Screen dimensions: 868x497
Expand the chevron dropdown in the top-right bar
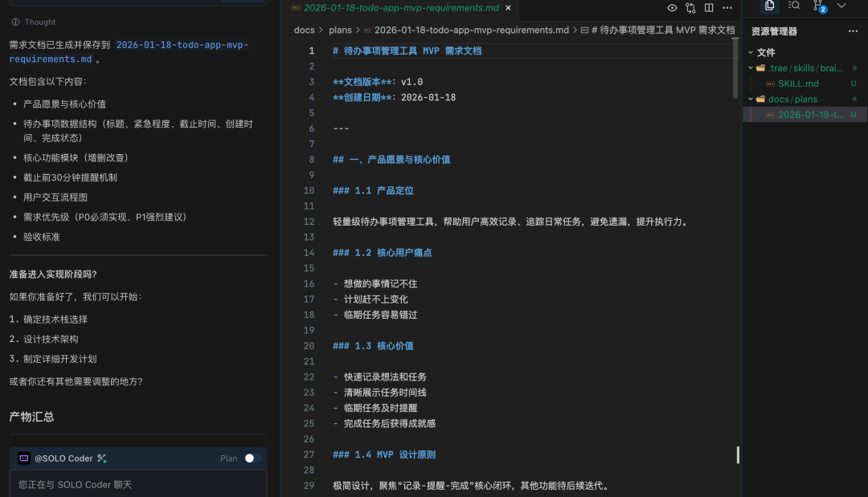click(842, 6)
